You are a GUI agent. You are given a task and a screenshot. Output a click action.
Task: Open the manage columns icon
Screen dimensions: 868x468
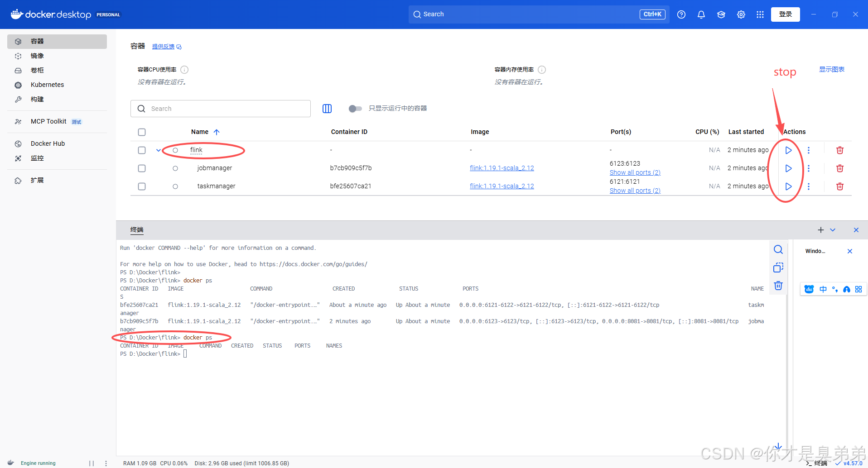pos(327,109)
